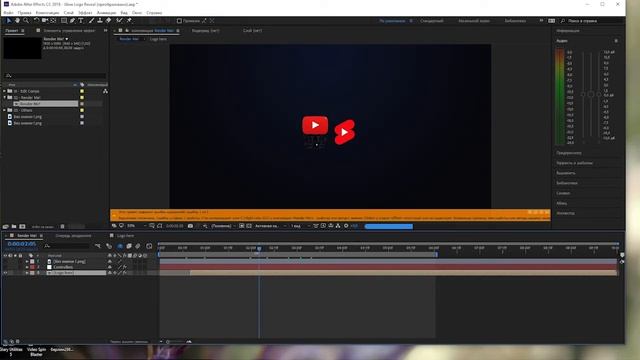Enable the Snapping checkbox in toolbar
The image size is (640, 360).
tap(179, 20)
